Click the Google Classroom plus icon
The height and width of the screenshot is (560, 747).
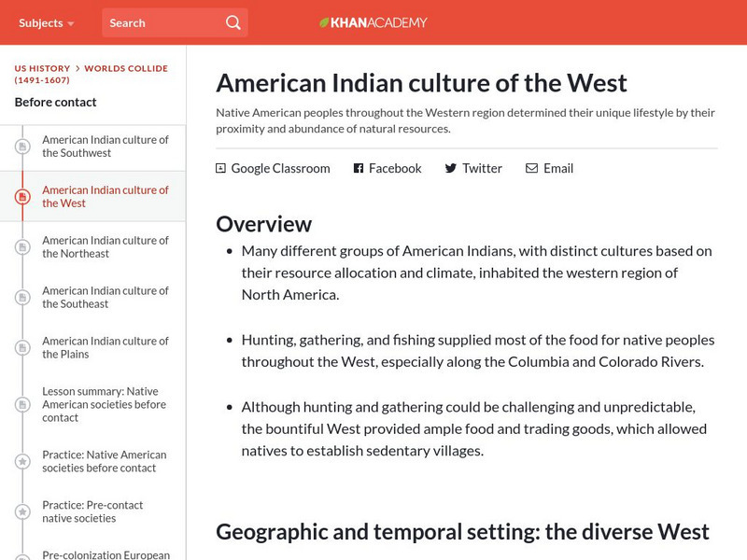coord(220,169)
